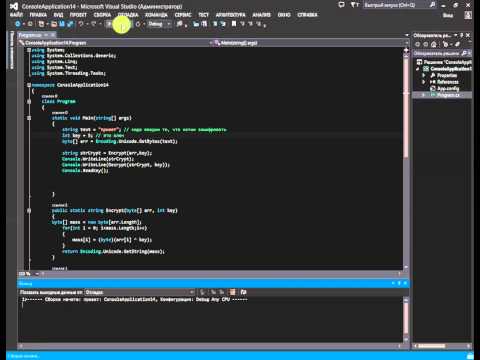The image size is (480, 360).
Task: Open the СБОРКА menu
Action: [102, 15]
